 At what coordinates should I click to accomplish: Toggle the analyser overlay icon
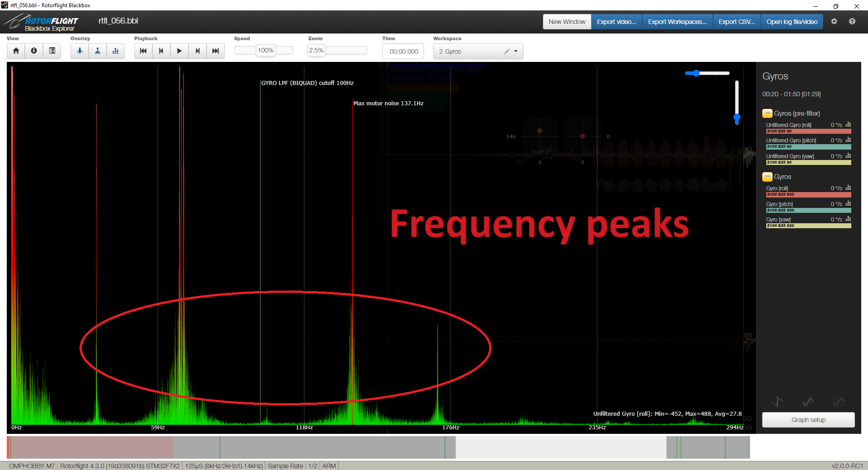click(116, 51)
